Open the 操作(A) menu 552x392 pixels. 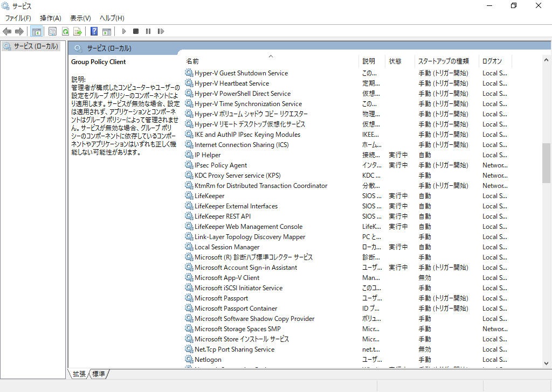pos(51,18)
